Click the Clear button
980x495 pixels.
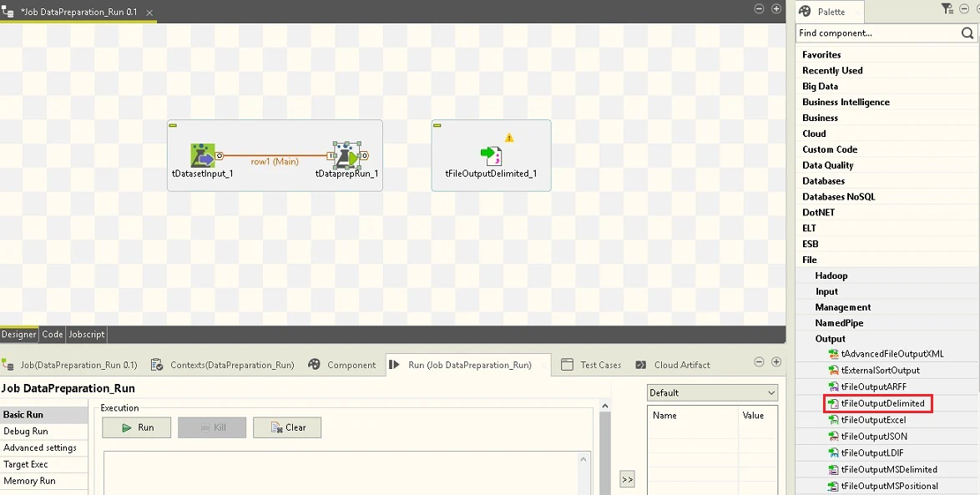287,427
